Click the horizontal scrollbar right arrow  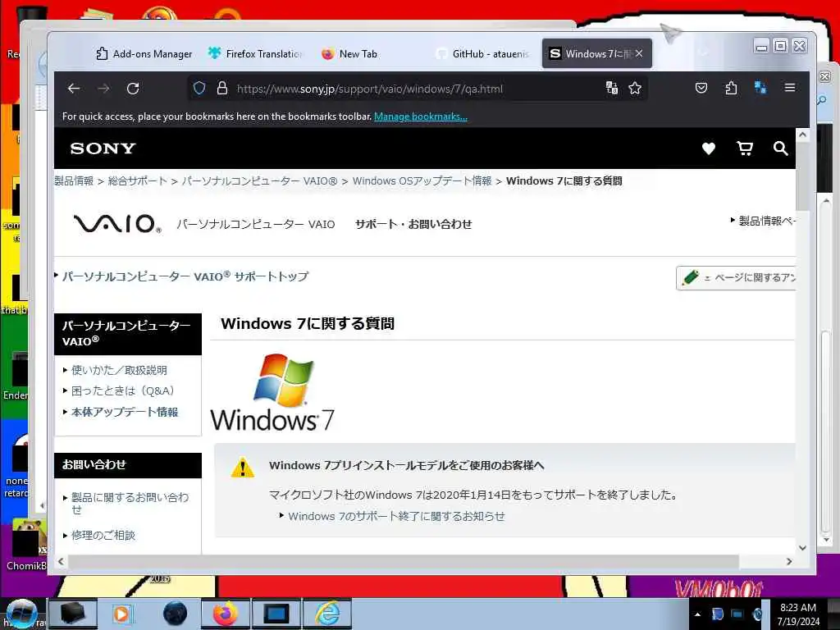(788, 561)
